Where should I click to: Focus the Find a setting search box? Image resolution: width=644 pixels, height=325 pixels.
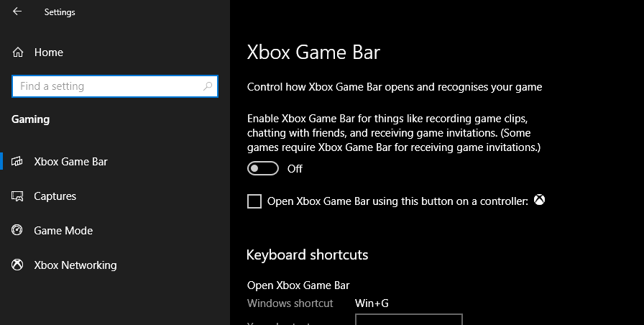[x=108, y=86]
